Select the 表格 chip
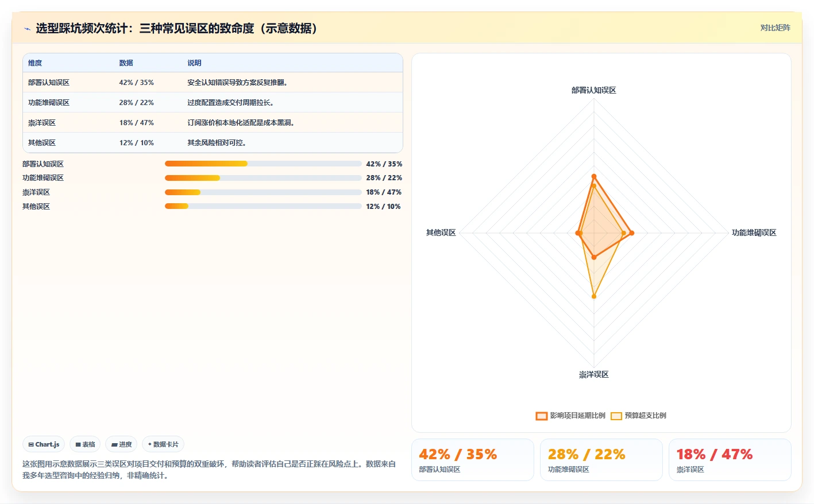Viewport: 814px width, 504px height. tap(85, 444)
